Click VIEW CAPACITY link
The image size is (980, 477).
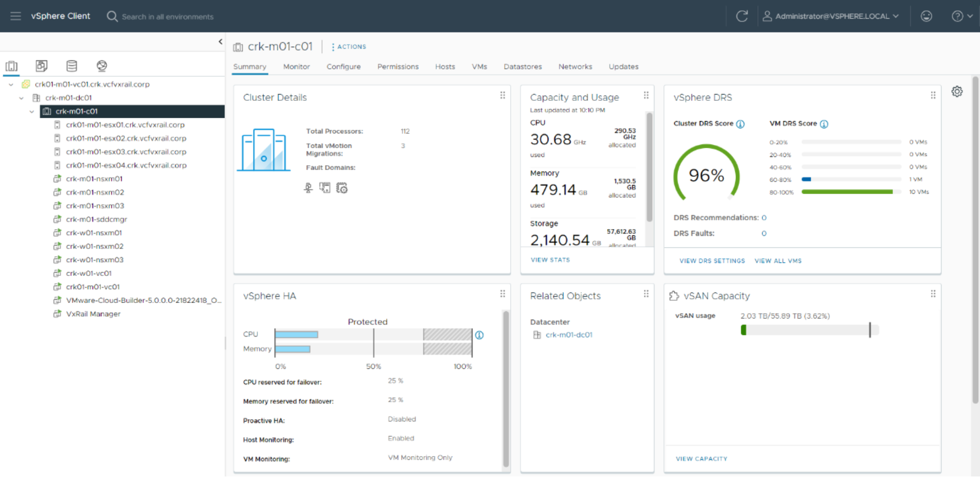(x=701, y=459)
